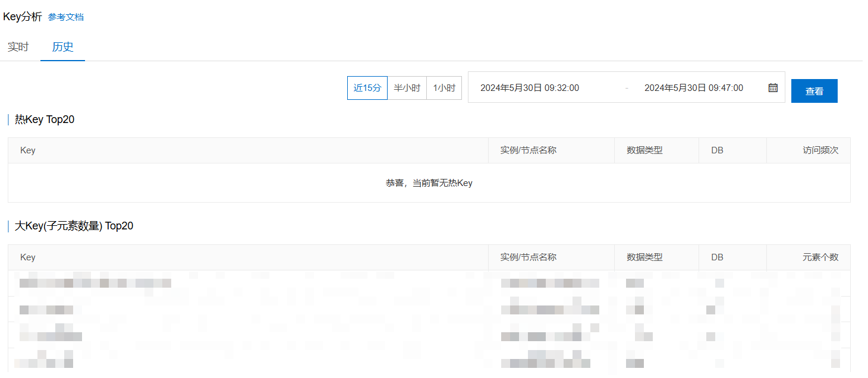Viewport: 868px width, 378px height.
Task: Click the 元素个数 column header
Action: pyautogui.click(x=820, y=257)
